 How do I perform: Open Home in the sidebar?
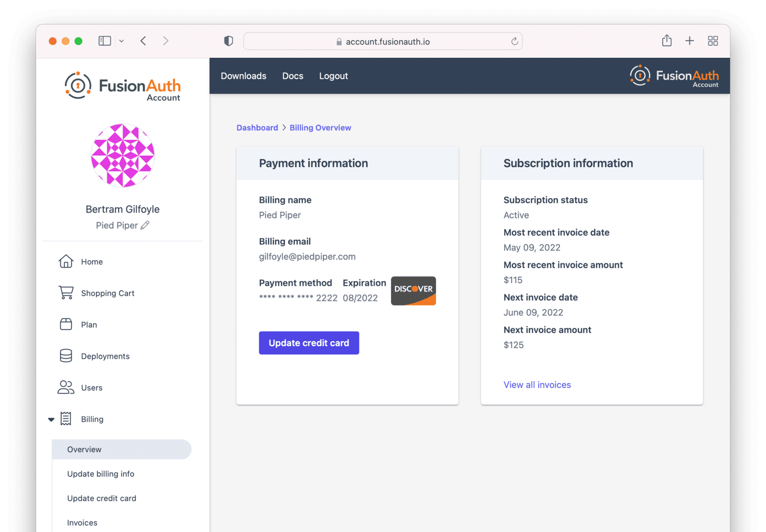92,262
